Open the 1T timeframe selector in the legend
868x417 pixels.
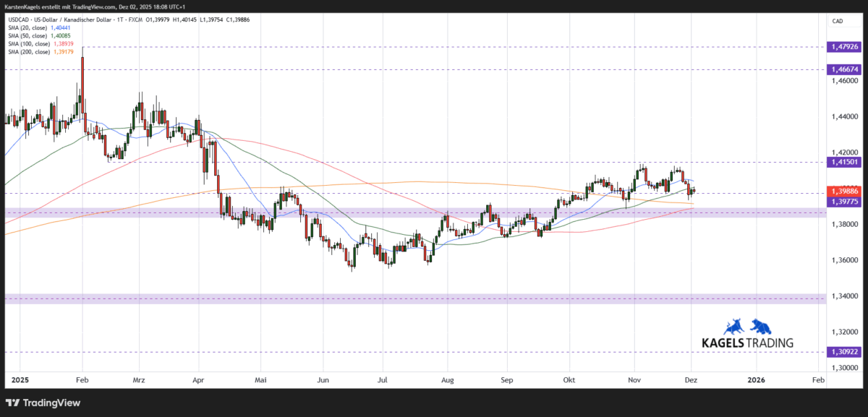pyautogui.click(x=121, y=20)
